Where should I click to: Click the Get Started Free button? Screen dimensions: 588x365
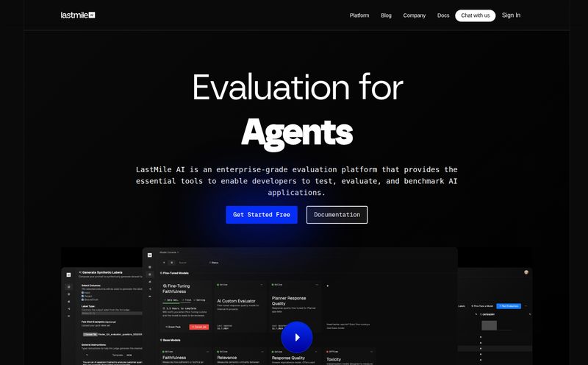click(x=262, y=215)
